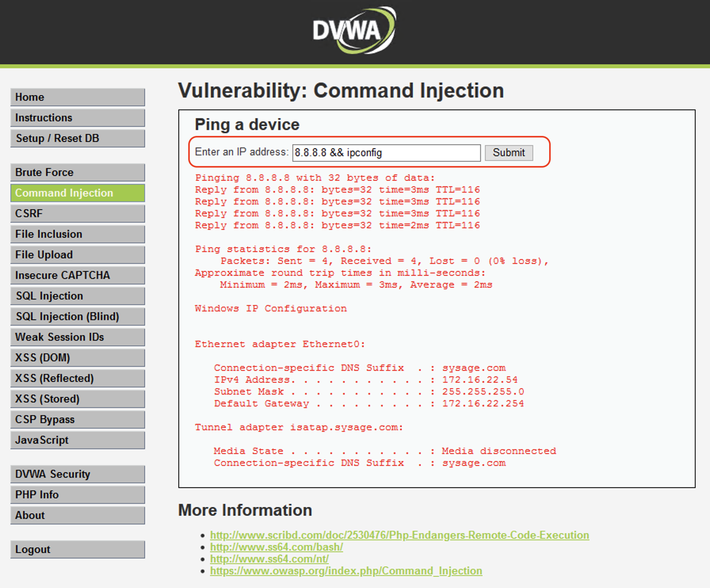The height and width of the screenshot is (588, 710).
Task: Open the ss64.com/nt link
Action: [x=269, y=559]
